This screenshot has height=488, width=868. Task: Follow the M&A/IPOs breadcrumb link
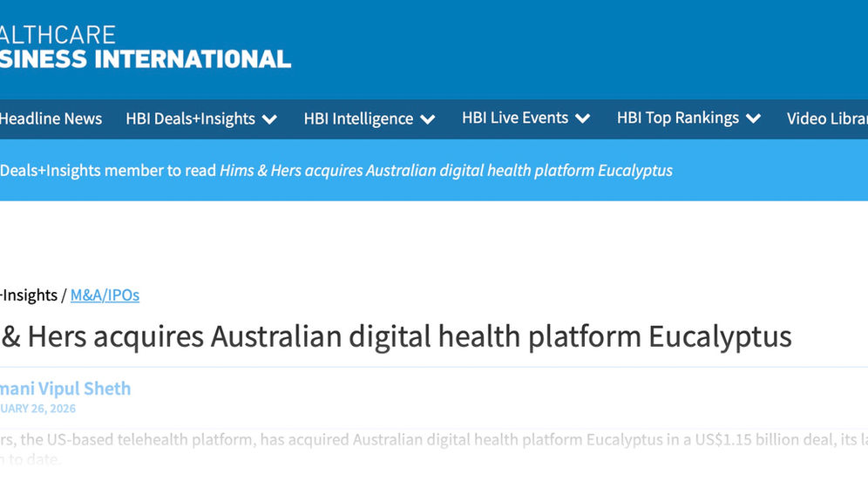point(105,295)
